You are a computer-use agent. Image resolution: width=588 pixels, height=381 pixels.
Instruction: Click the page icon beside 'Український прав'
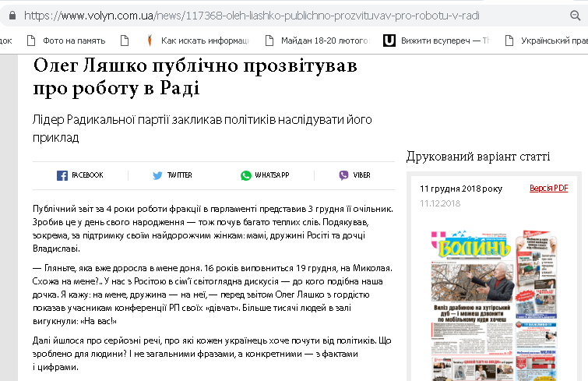click(509, 41)
